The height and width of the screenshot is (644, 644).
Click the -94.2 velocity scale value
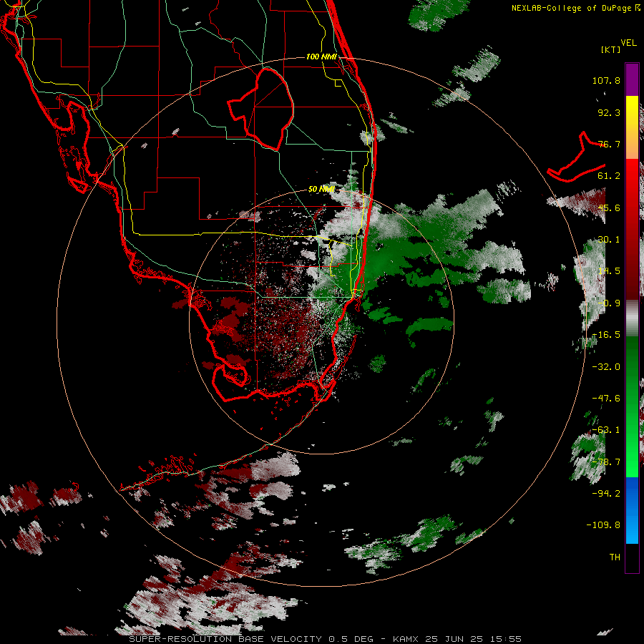(606, 494)
